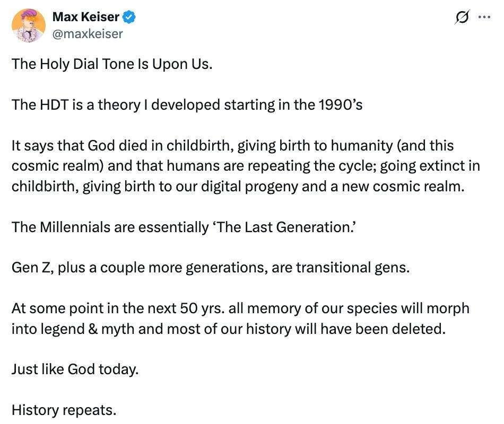Click the sentence beginning 'The HDT is a theory'
504x424 pixels.
pyautogui.click(x=187, y=105)
